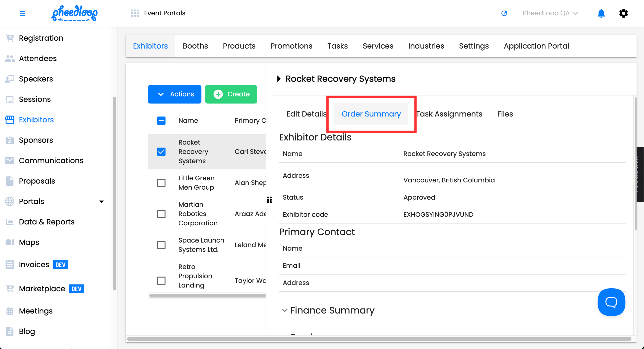Screen dimensions: 644x349
Task: Click the Speakers sidebar icon
Action: point(10,79)
